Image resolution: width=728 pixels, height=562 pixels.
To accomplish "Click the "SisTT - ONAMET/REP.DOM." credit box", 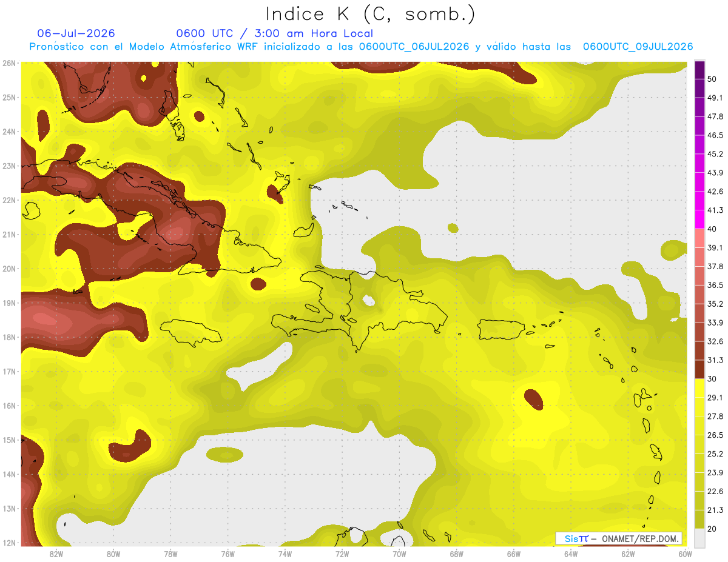I will tap(619, 538).
